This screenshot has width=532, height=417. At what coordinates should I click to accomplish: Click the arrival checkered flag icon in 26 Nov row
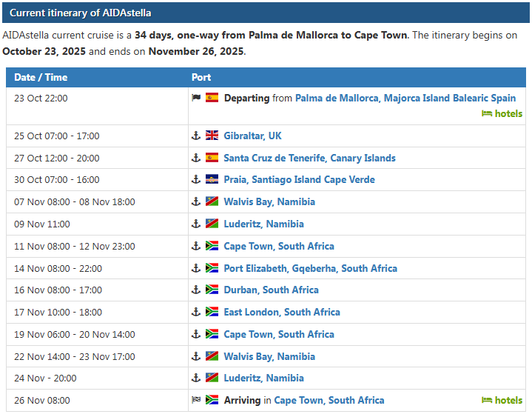pyautogui.click(x=196, y=400)
